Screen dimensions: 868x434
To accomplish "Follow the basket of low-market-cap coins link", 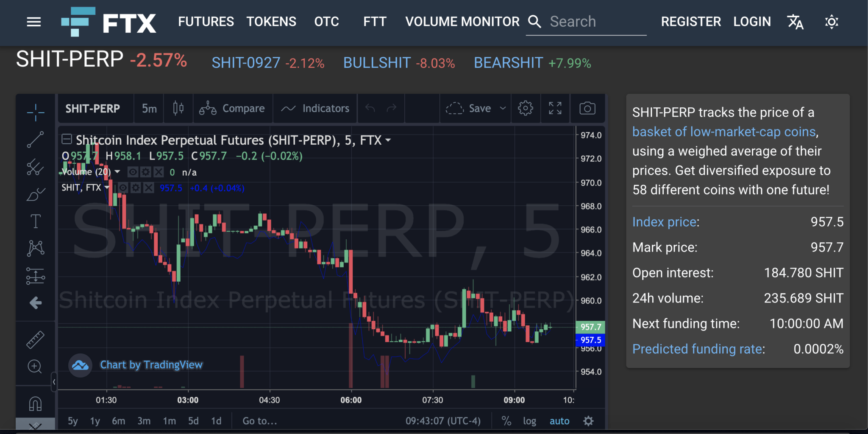I will [x=724, y=132].
